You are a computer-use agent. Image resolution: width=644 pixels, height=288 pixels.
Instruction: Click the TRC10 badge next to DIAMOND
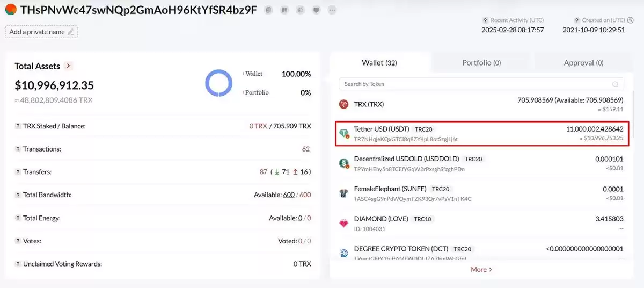tap(423, 219)
